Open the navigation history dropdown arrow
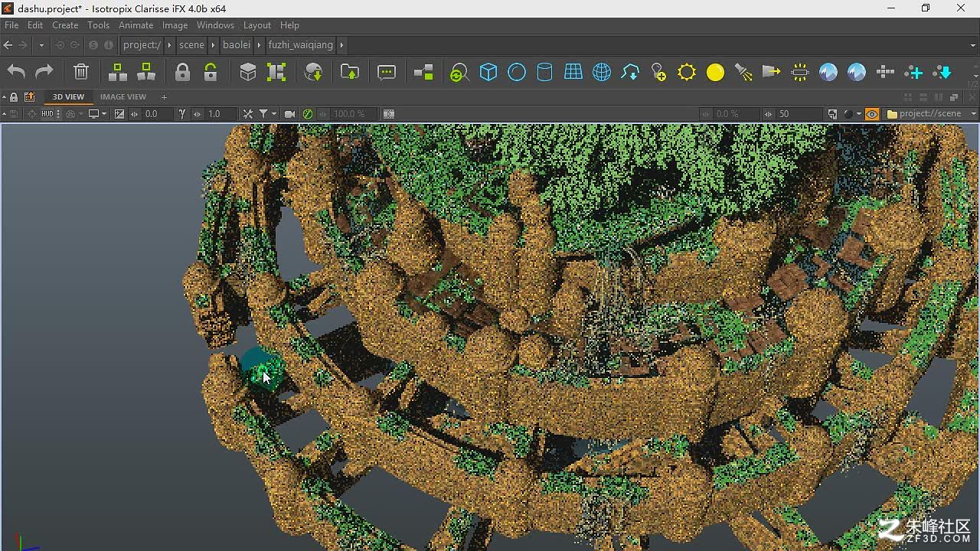 point(41,45)
